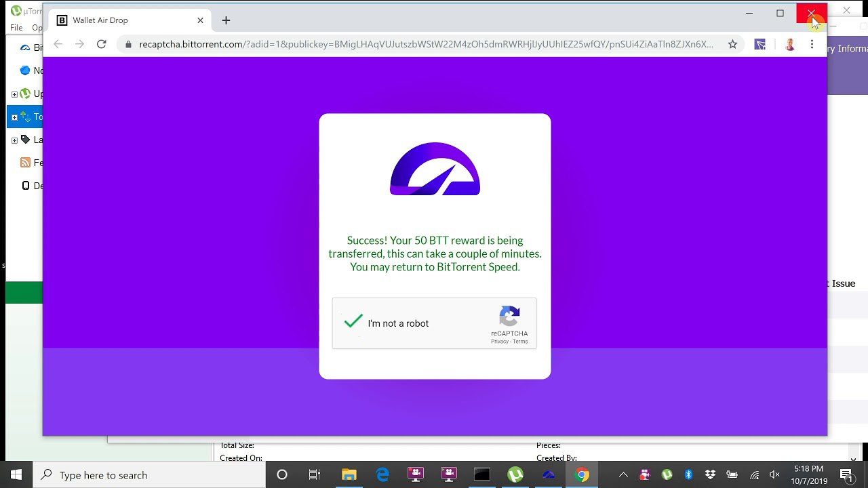
Task: Maximize the Chrome window
Action: (780, 13)
